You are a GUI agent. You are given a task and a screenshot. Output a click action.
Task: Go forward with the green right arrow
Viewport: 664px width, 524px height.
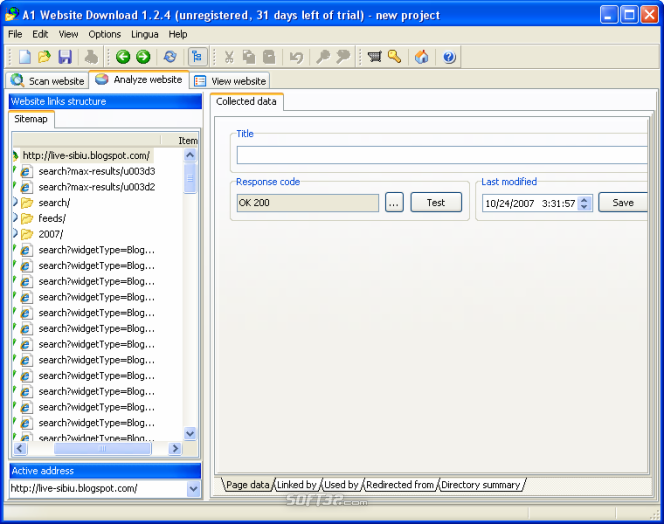pos(143,57)
